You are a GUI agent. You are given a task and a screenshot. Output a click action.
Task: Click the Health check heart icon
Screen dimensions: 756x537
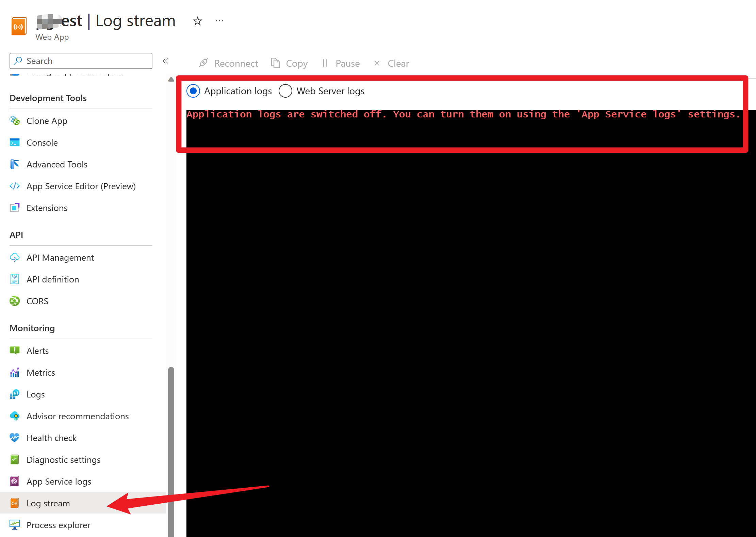point(15,438)
